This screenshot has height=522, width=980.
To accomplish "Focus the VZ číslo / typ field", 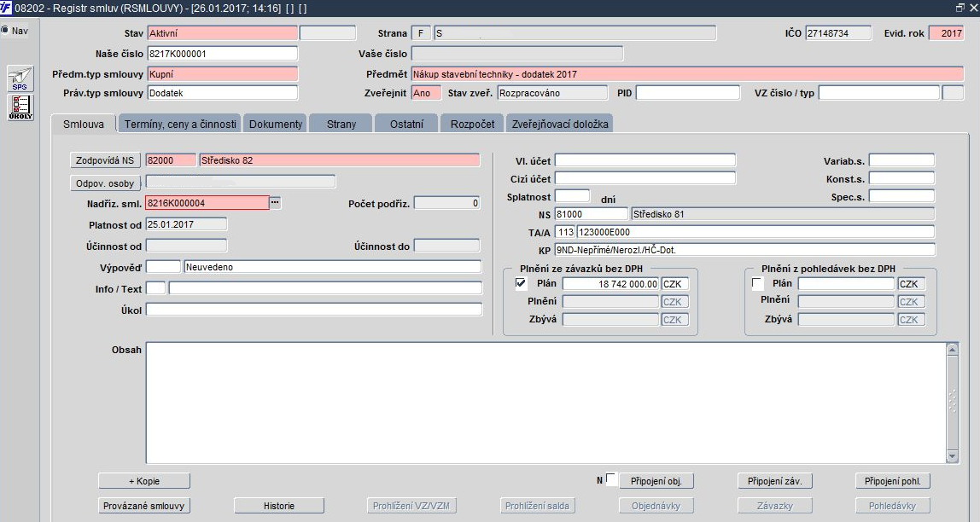I will (x=878, y=93).
